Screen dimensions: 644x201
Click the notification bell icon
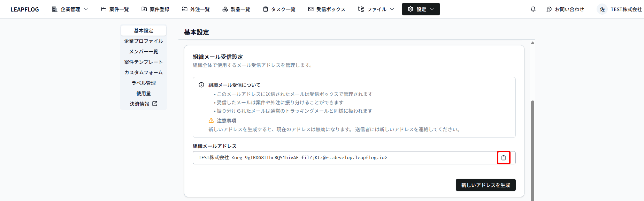(533, 9)
